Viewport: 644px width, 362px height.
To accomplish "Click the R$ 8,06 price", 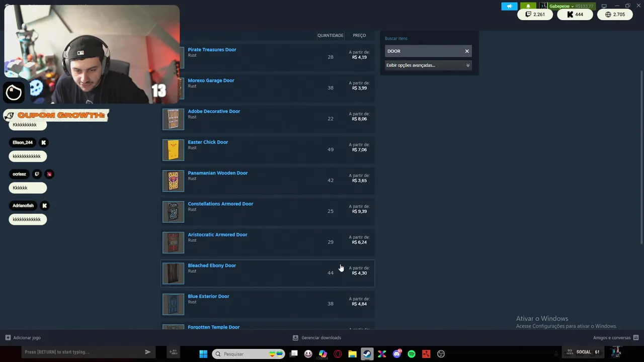I will pos(359,119).
